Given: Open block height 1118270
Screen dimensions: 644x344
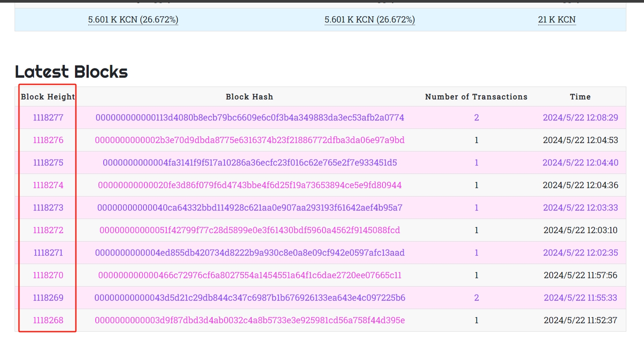Looking at the screenshot, I should pyautogui.click(x=48, y=276).
